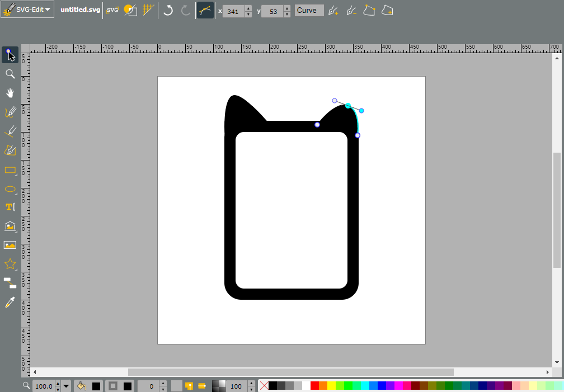Click the untitled.svg document title

tap(80, 10)
